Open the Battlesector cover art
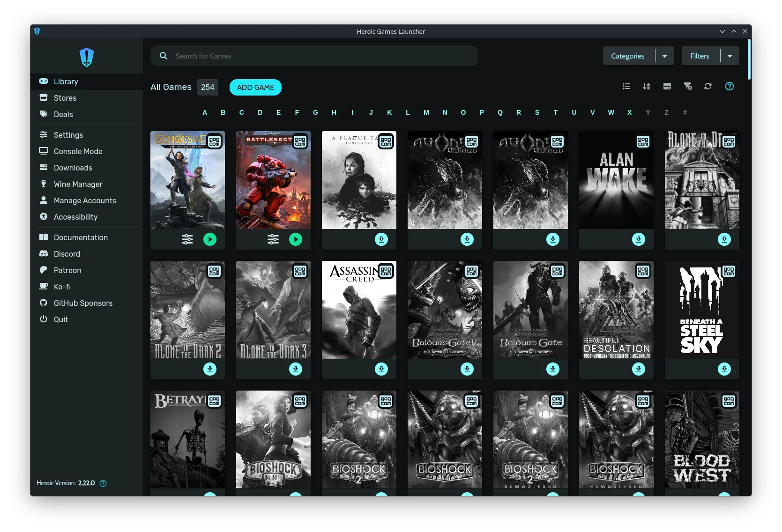The image size is (782, 532). point(273,180)
